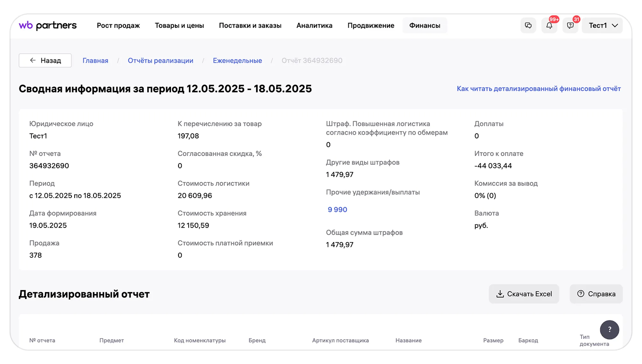Follow the Еженедельные breadcrumb link
The height and width of the screenshot is (364, 642).
(x=238, y=61)
